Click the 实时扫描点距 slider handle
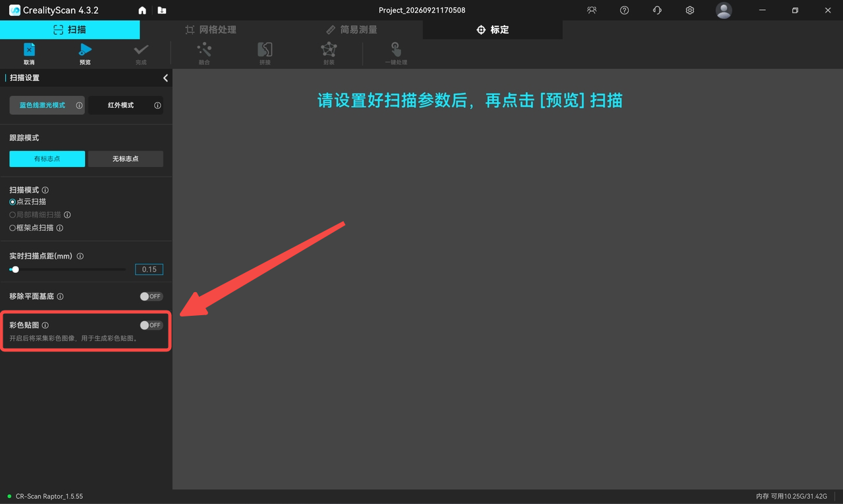The width and height of the screenshot is (843, 504). 15,269
